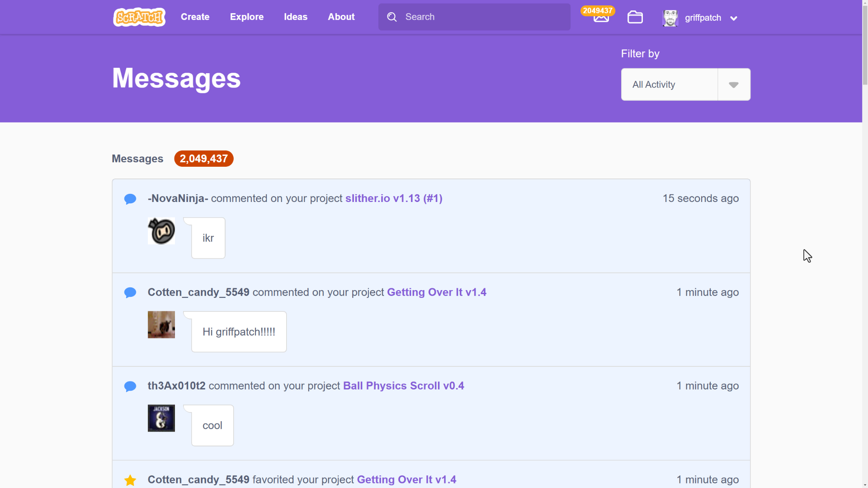
Task: Click the 'Hi griffpatch!!!!!' comment bubble
Action: 239,332
